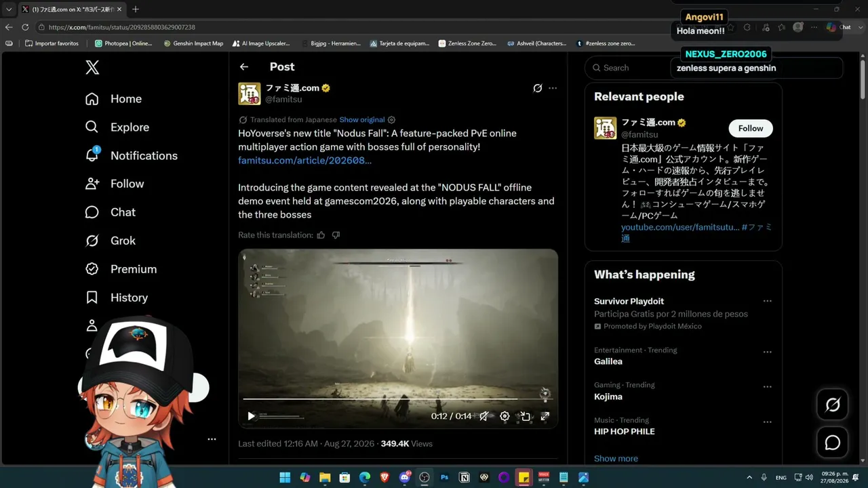Open more options for Galilea trend

pyautogui.click(x=768, y=352)
